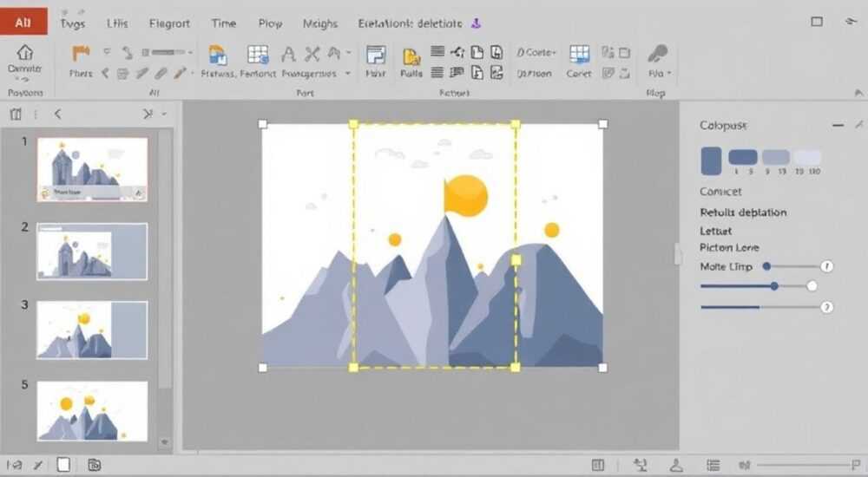Switch to the "Tvgs" ribbon tab
This screenshot has width=868, height=477.
coord(73,23)
